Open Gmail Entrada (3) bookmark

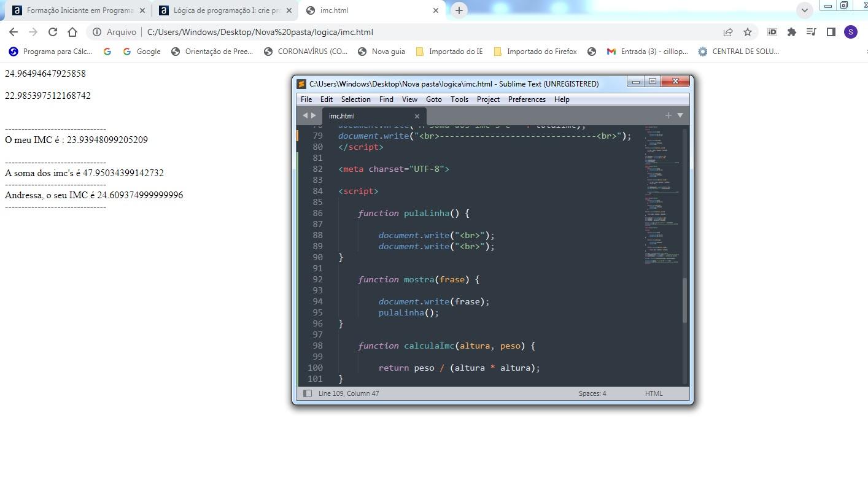[647, 52]
